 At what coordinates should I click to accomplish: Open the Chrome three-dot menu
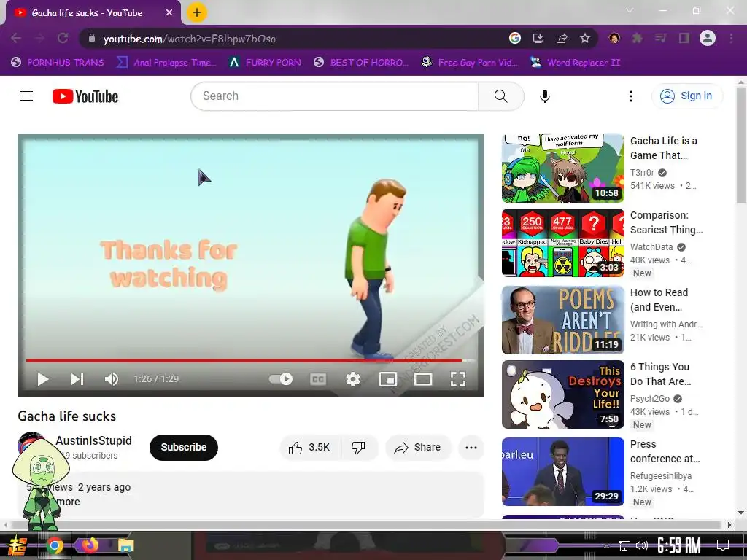[x=731, y=38]
